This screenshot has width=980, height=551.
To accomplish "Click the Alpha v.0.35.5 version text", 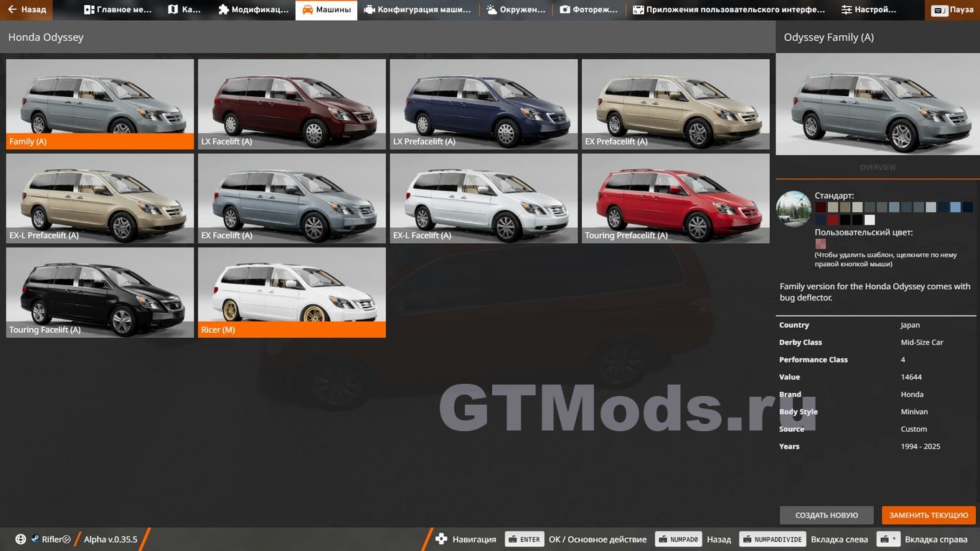I will point(110,540).
